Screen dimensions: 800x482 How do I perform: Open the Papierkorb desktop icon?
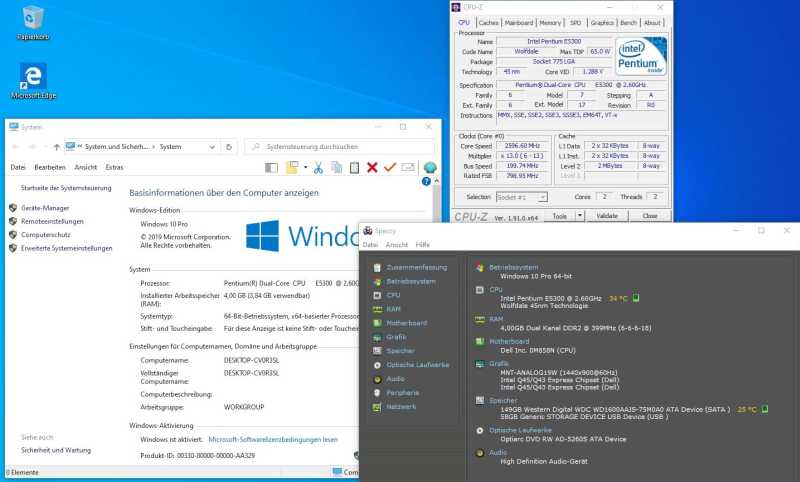point(32,20)
